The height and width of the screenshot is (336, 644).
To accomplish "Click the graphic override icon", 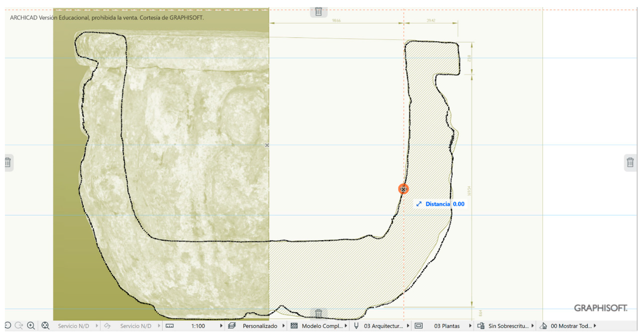I will 481,326.
